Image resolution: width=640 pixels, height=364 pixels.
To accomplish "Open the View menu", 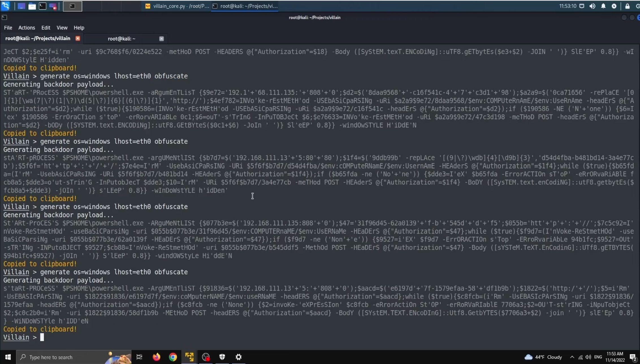I will click(62, 28).
